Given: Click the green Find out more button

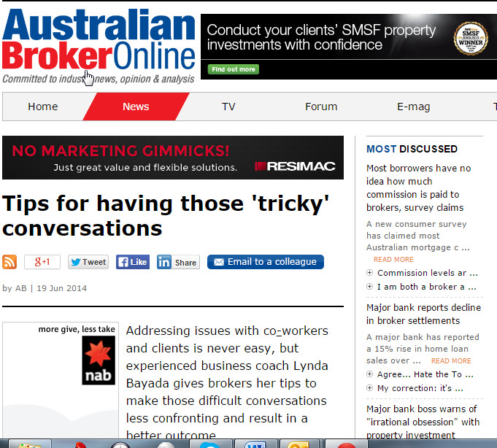Looking at the screenshot, I should click(234, 69).
